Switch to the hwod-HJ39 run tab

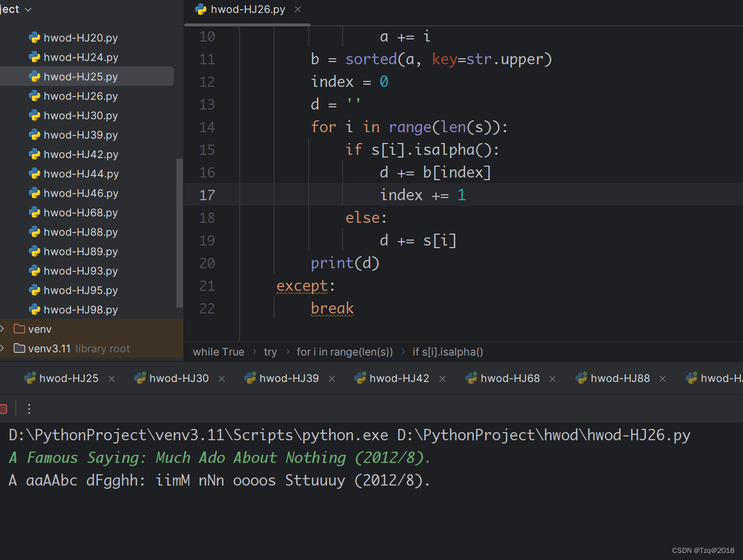[289, 378]
